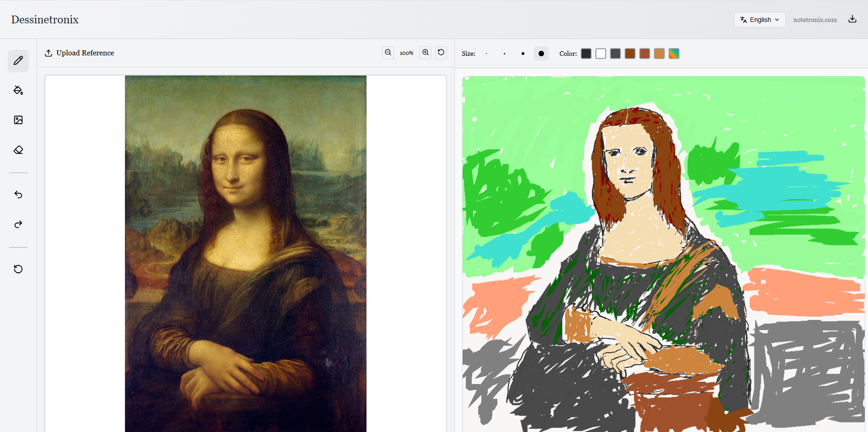The width and height of the screenshot is (868, 432).
Task: Download the drawing
Action: pos(852,19)
